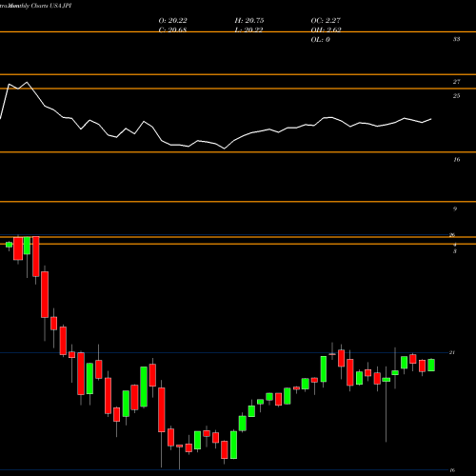Click the 'OL: 0' reading
Viewport: 476px width, 476px height.
320,40
